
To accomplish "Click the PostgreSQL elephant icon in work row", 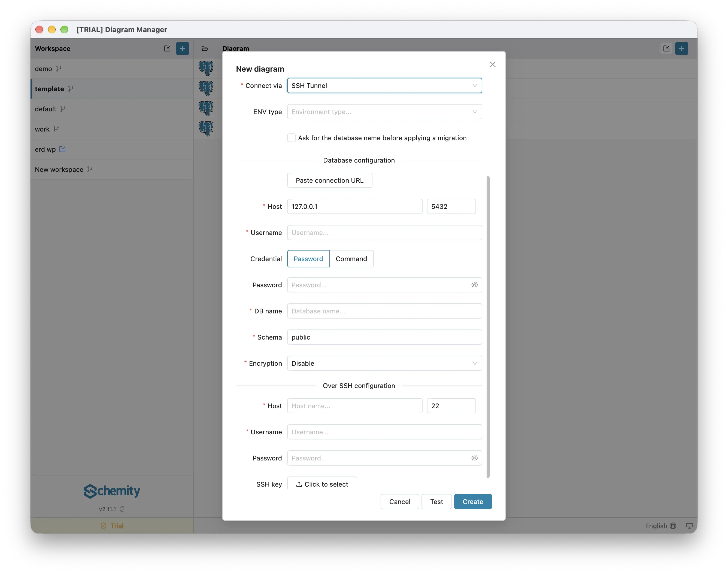I will (x=206, y=129).
